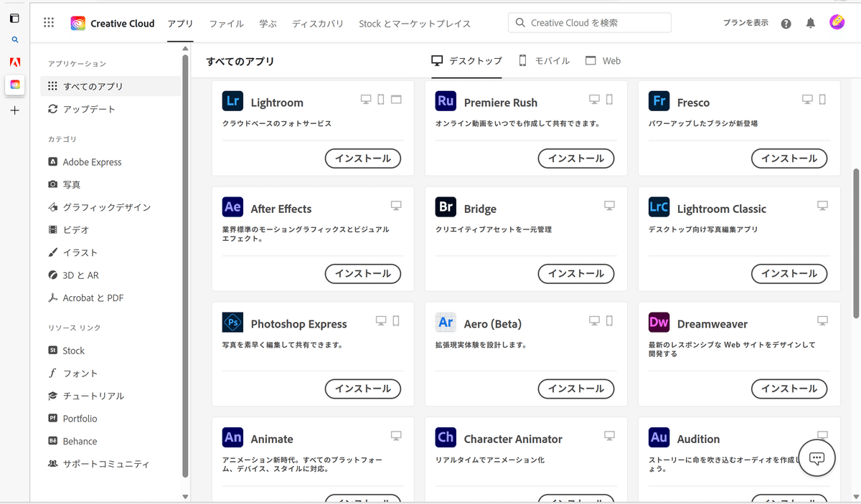Select the モバイル platform tab
Screen dimensions: 861x504
click(544, 61)
